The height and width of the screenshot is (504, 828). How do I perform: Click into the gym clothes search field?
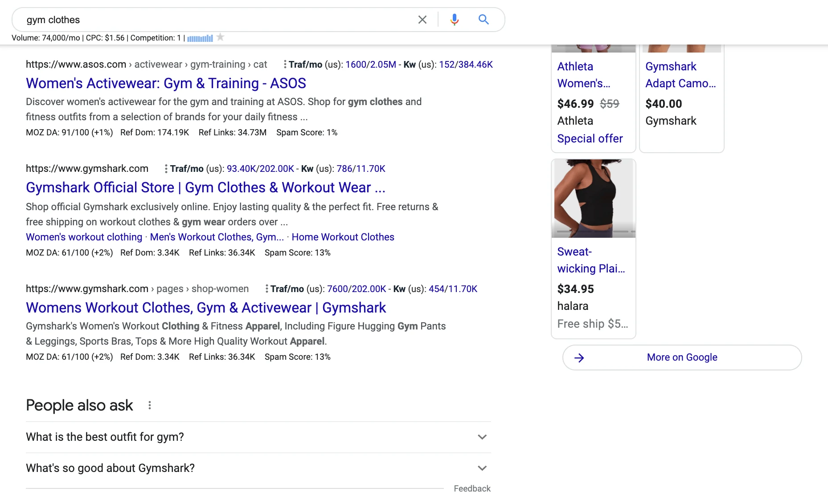point(214,20)
